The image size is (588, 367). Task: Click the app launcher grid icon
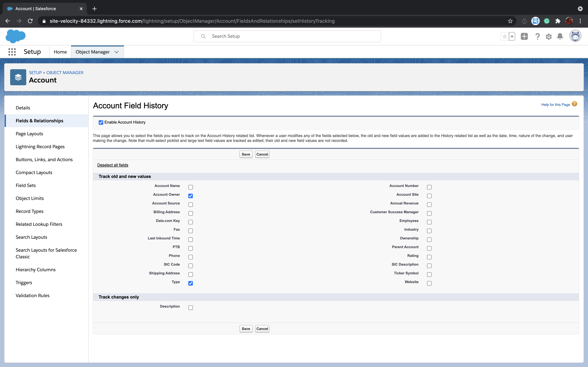(x=12, y=52)
